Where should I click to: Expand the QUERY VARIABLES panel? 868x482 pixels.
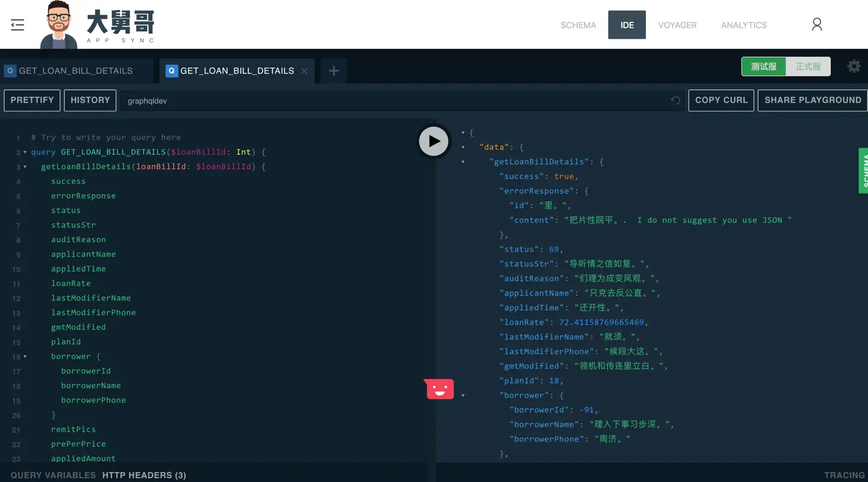tap(53, 475)
